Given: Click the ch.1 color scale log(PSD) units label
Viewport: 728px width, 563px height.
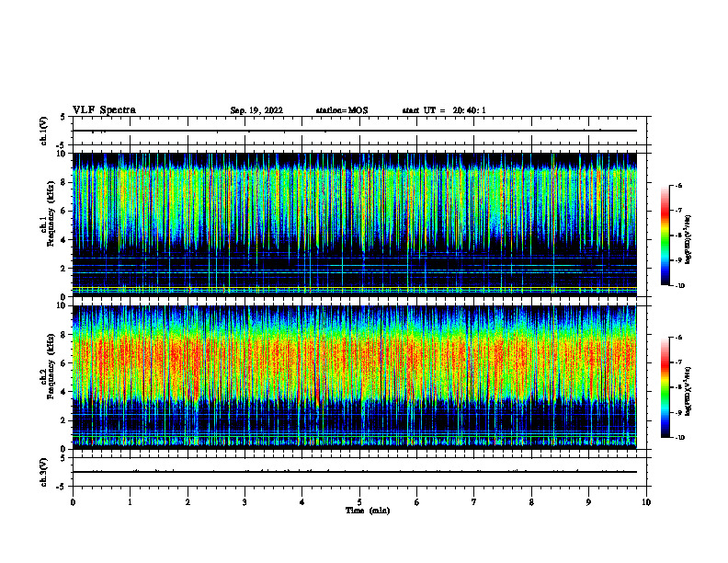Looking at the screenshot, I should click(688, 239).
